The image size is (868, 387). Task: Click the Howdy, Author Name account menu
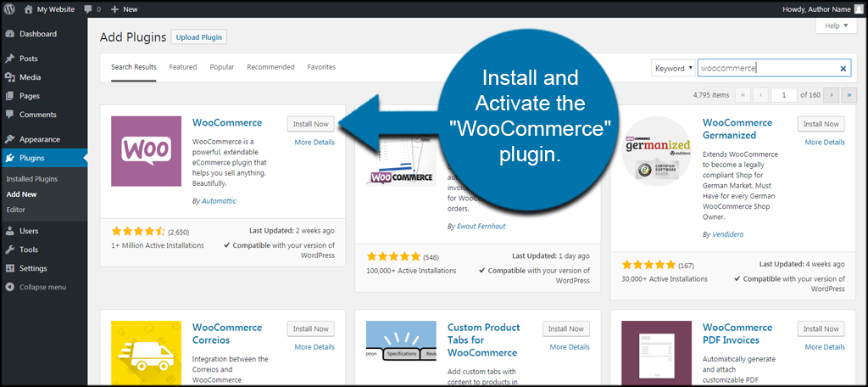[x=822, y=8]
